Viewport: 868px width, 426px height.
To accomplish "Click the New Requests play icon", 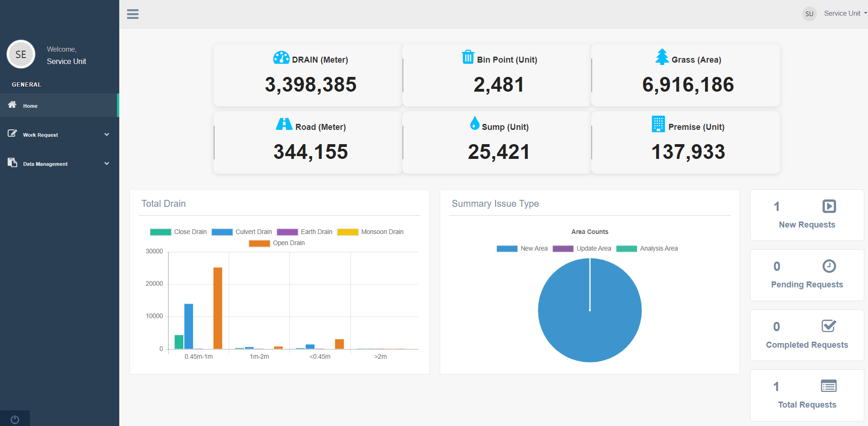I will (x=829, y=206).
